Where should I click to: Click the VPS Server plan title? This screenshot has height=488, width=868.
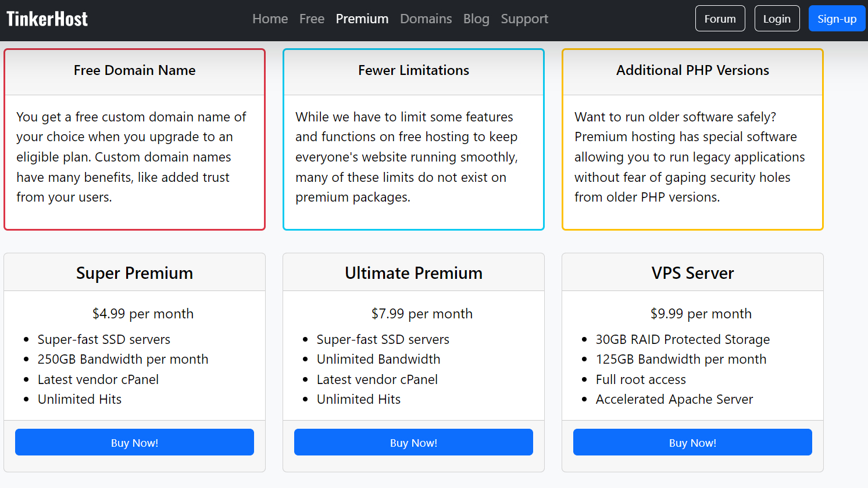click(x=692, y=273)
